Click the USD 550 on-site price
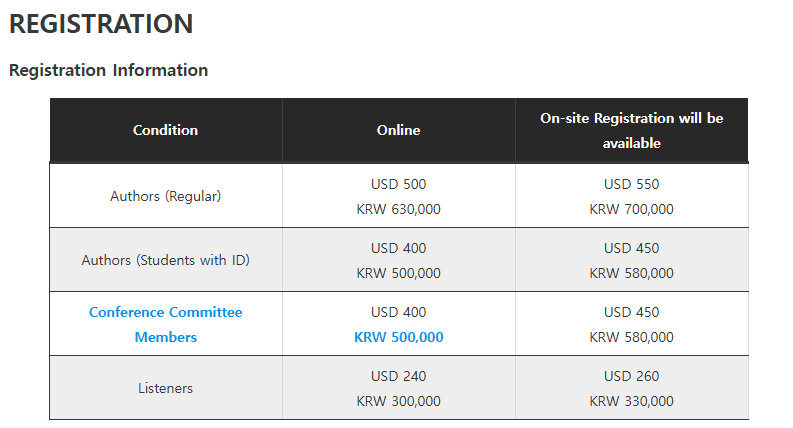 [x=632, y=184]
